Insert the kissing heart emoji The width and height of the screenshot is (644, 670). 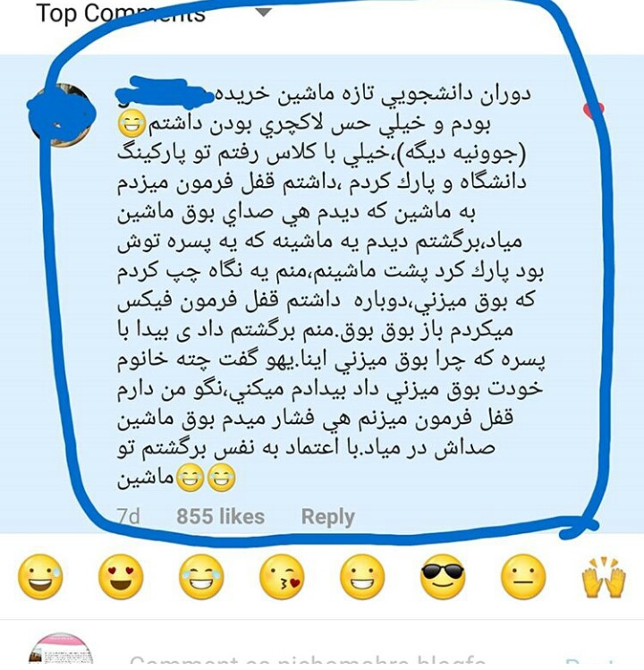click(x=282, y=576)
